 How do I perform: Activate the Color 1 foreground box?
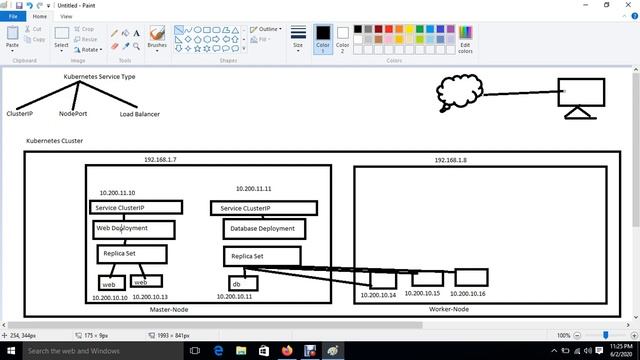click(323, 39)
